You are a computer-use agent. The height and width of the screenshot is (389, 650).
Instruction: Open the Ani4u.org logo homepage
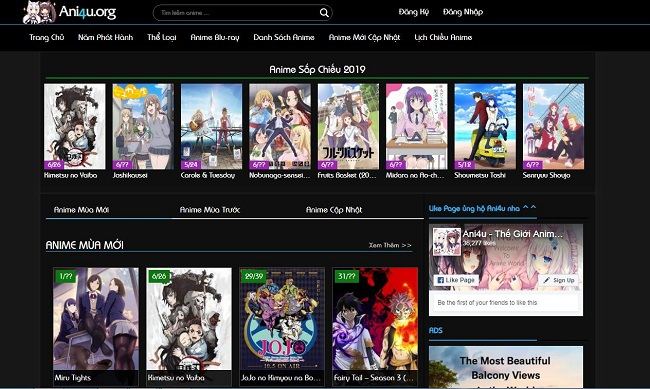(69, 12)
